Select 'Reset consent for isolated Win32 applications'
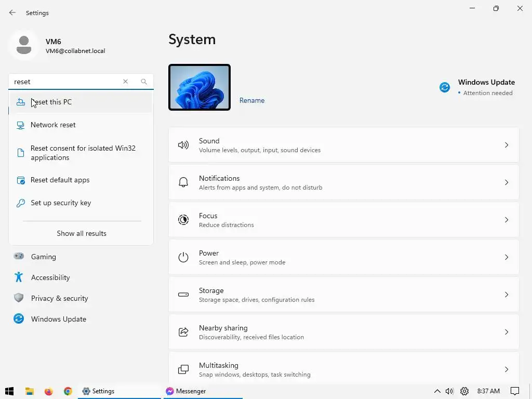This screenshot has height=399, width=532. tap(81, 153)
